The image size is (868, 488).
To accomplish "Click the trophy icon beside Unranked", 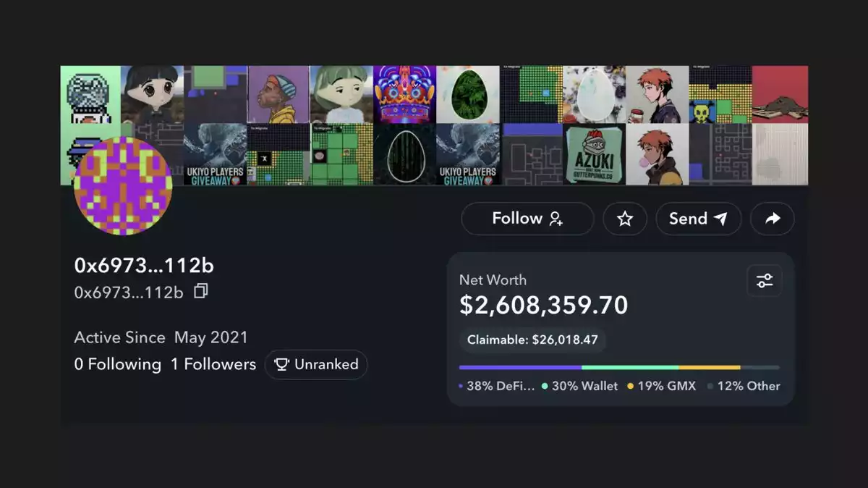I will click(x=282, y=364).
